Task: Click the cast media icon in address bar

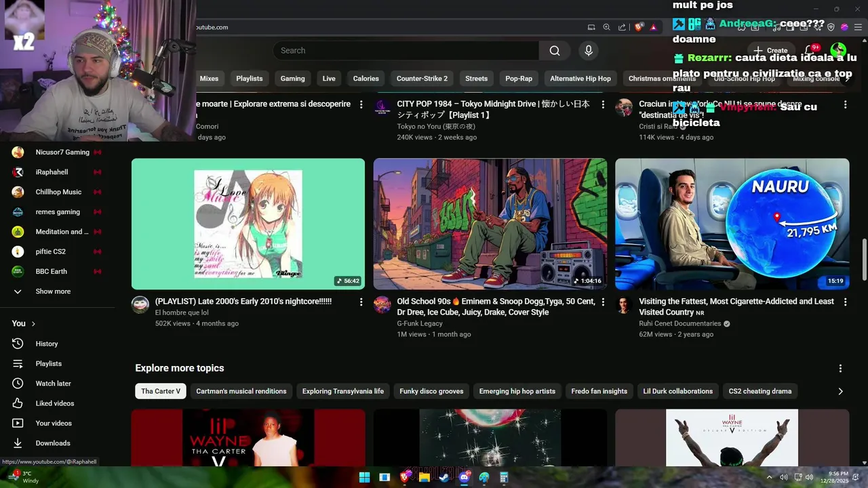Action: pos(591,27)
